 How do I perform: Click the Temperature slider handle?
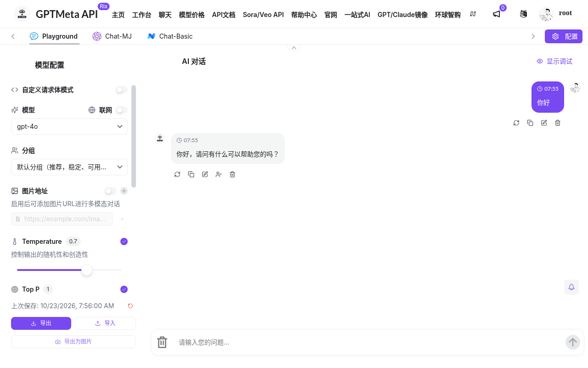(x=87, y=270)
